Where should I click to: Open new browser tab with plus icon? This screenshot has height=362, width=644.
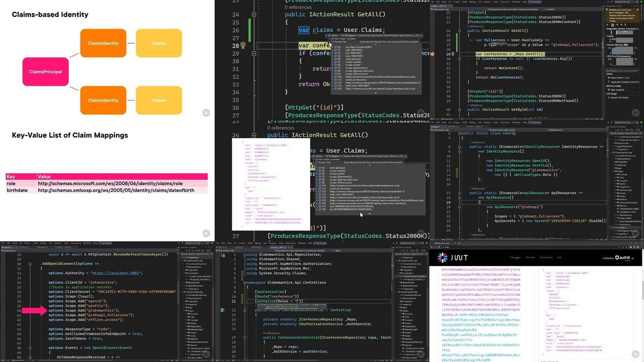click(x=460, y=243)
